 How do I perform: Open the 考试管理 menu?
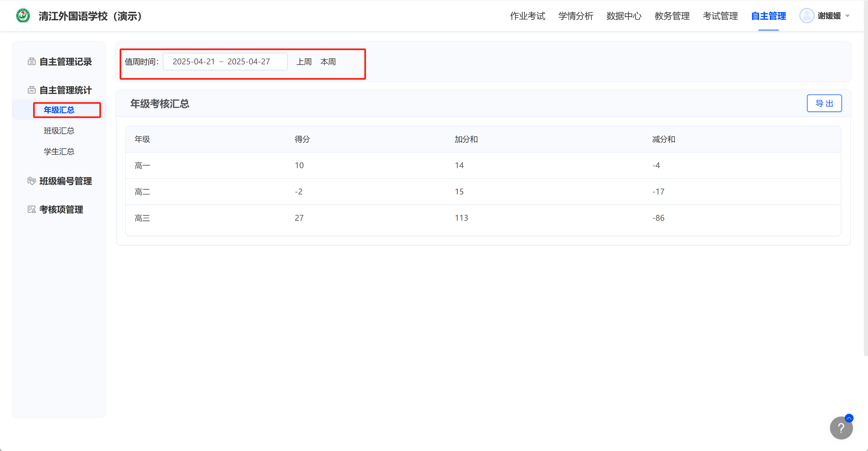[720, 16]
